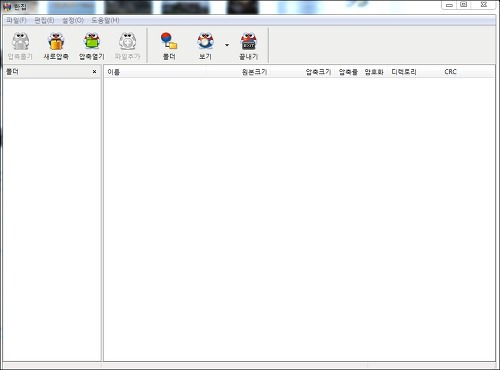The height and width of the screenshot is (370, 500).
Task: Sort by the 원본크기 column header
Action: coord(238,72)
